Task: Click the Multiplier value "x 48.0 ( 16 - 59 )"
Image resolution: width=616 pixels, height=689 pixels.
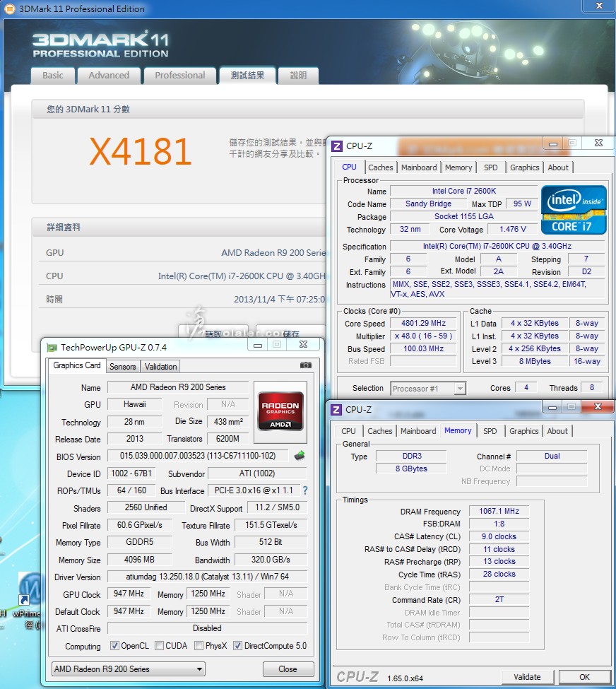Action: tap(424, 336)
